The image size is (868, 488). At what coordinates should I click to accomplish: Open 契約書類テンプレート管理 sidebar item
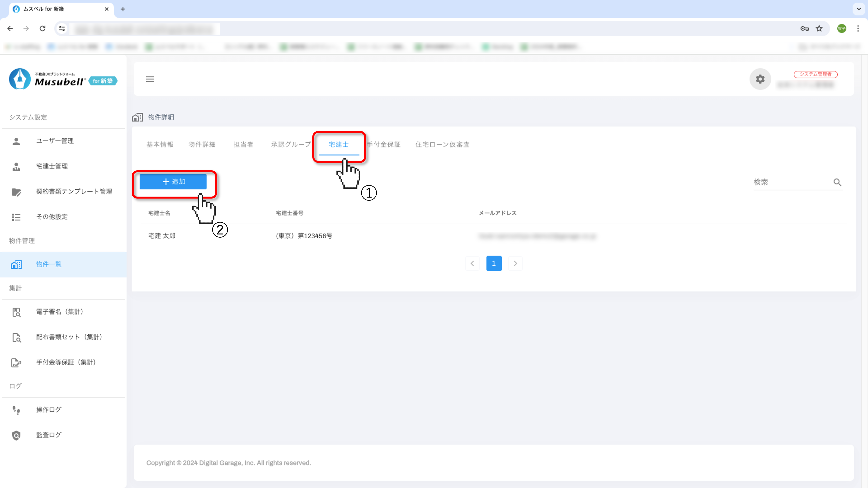point(74,191)
